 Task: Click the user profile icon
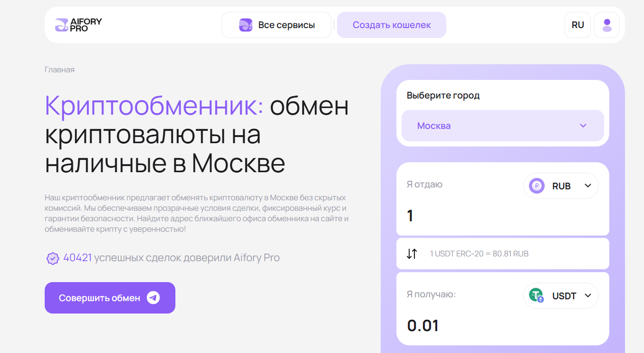606,24
